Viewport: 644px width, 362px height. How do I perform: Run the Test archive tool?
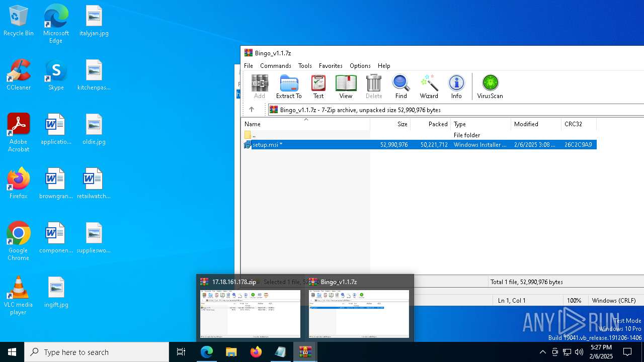tap(318, 86)
